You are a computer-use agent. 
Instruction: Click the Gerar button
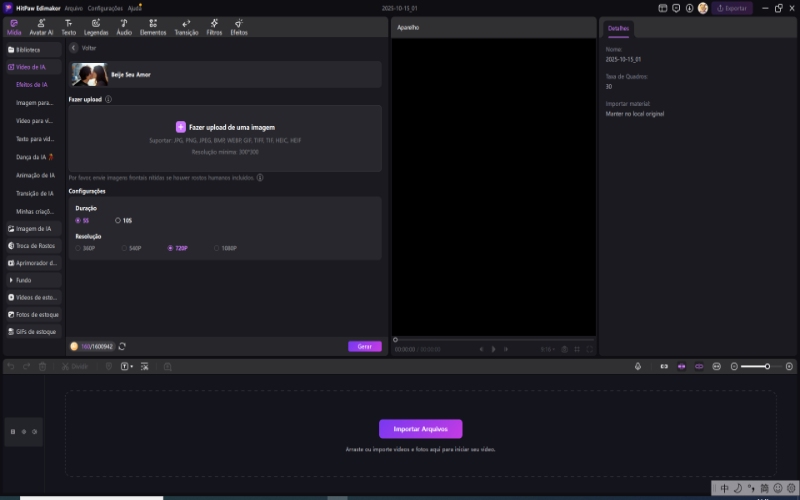(364, 346)
